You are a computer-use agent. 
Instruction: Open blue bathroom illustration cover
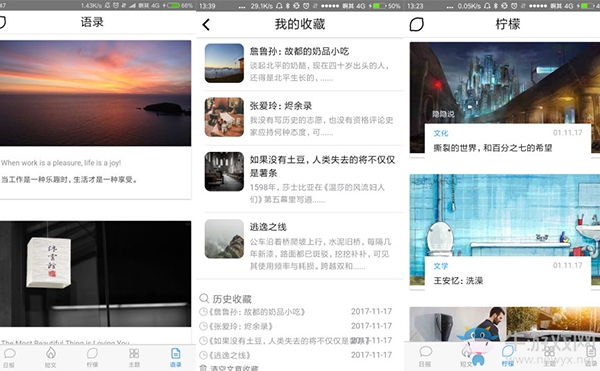505,215
